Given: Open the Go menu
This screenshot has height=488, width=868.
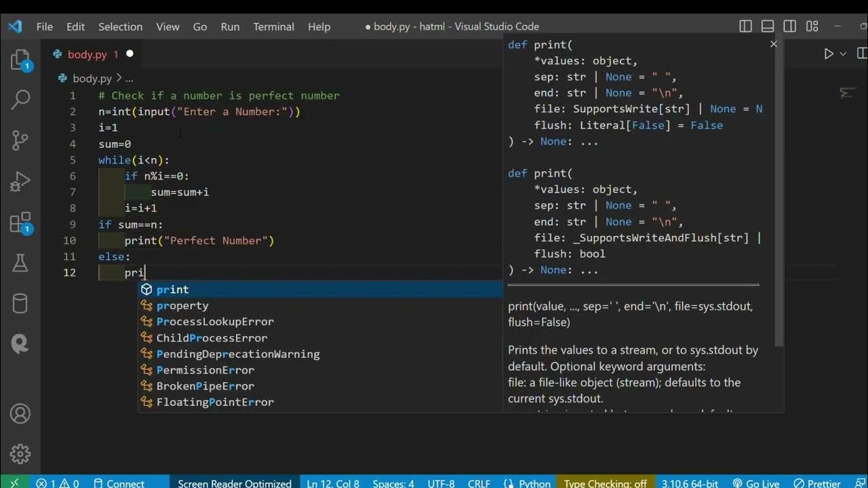Looking at the screenshot, I should (200, 26).
